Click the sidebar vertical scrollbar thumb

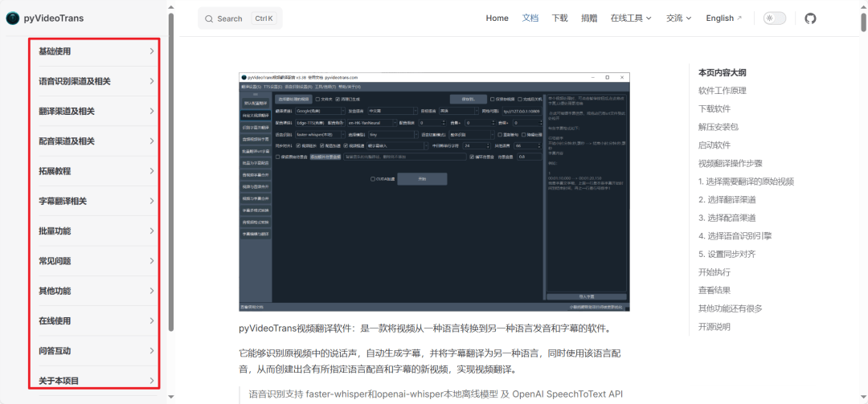click(171, 172)
